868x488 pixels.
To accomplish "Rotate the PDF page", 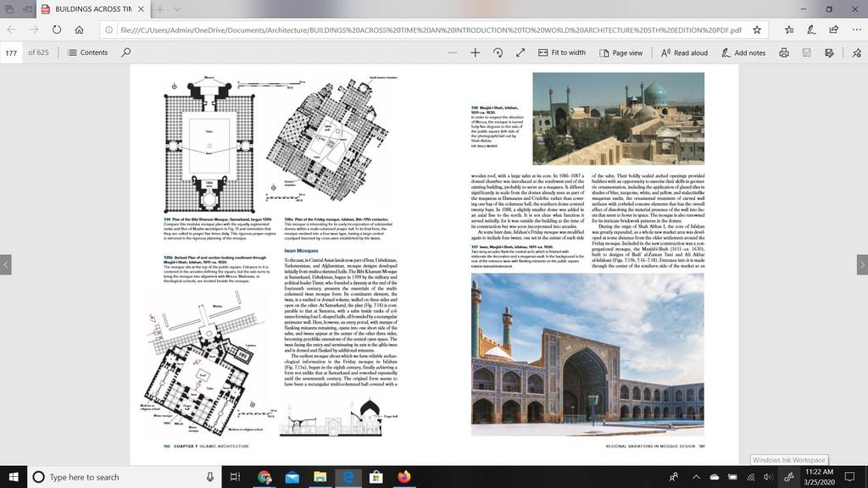I will point(498,53).
